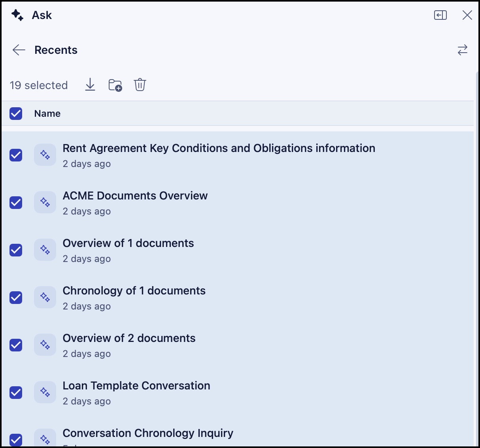Click the Conversation Chronology Inquiry sparkle icon

click(x=45, y=438)
